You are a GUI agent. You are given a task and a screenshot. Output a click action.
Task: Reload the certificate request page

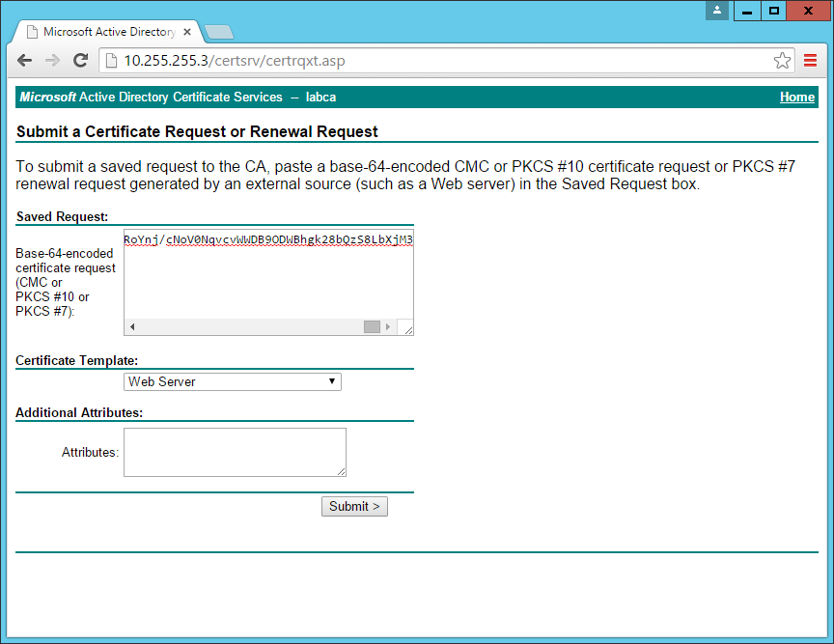80,60
